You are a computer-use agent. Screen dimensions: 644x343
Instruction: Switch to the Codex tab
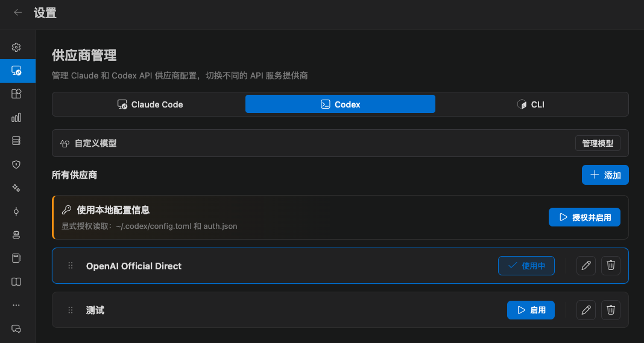(x=340, y=104)
